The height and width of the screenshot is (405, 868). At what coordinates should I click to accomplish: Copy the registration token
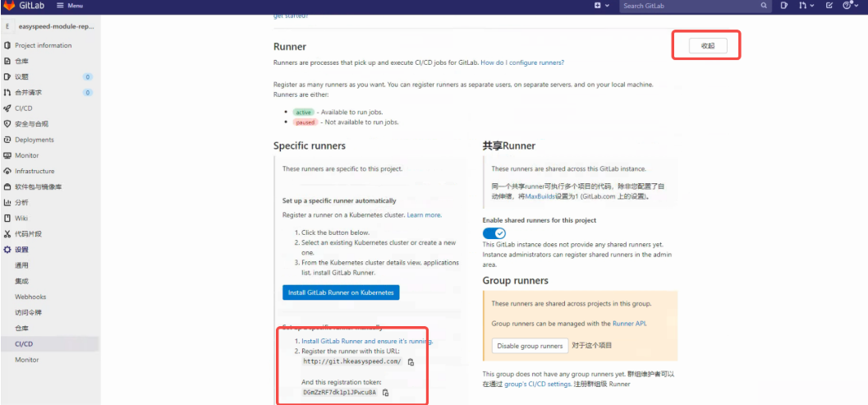(x=385, y=393)
